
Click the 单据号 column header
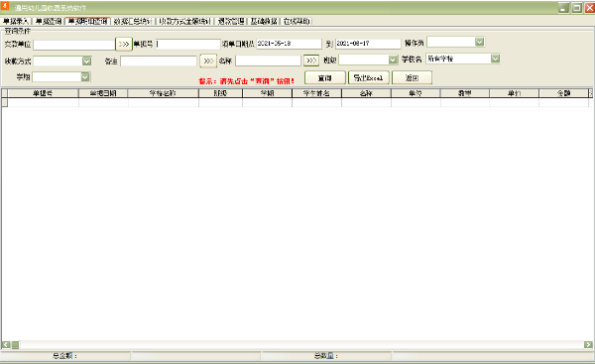click(43, 93)
